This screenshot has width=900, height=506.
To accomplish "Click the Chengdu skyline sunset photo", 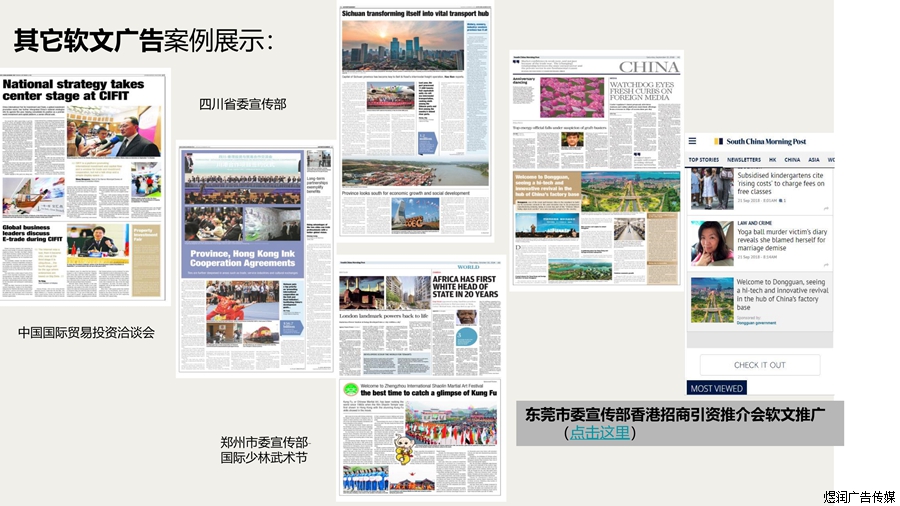I will point(403,45).
